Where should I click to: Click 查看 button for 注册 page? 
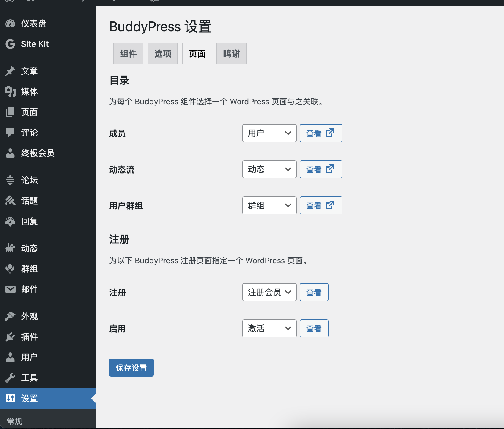(314, 292)
